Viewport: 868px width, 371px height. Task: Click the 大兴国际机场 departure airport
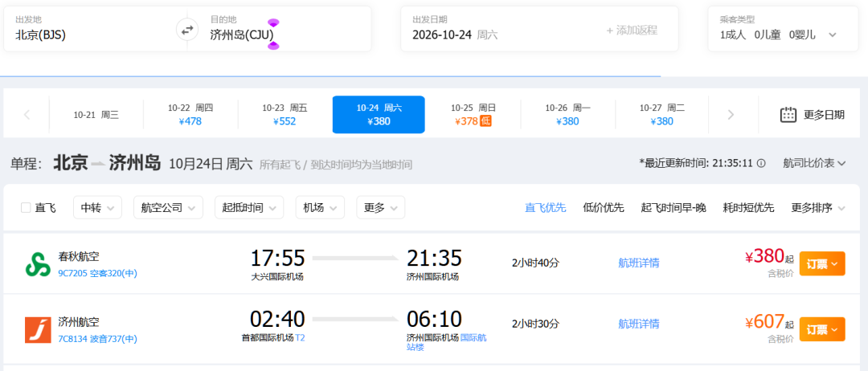[x=277, y=277]
